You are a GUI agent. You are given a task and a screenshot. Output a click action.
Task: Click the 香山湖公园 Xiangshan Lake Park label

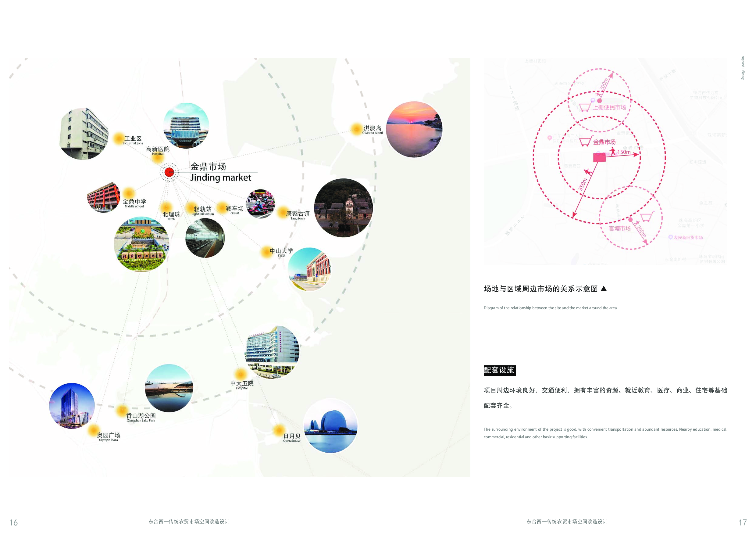pyautogui.click(x=141, y=417)
